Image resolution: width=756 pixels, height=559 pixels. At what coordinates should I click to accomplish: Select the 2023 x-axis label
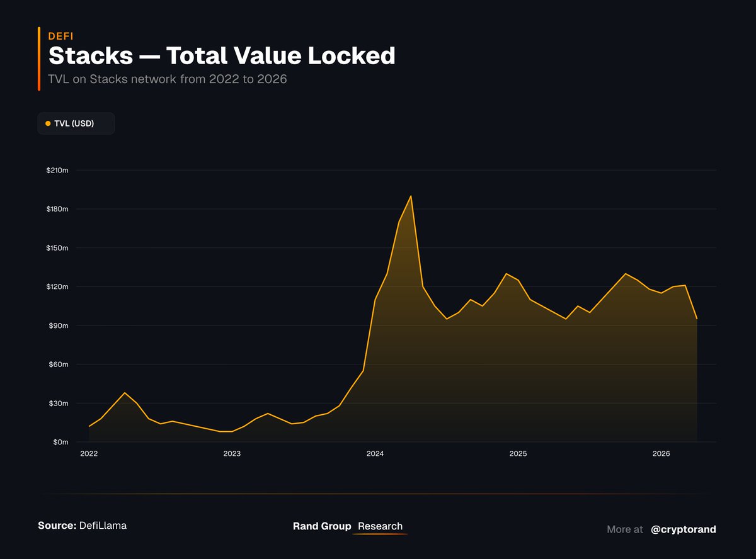(232, 454)
